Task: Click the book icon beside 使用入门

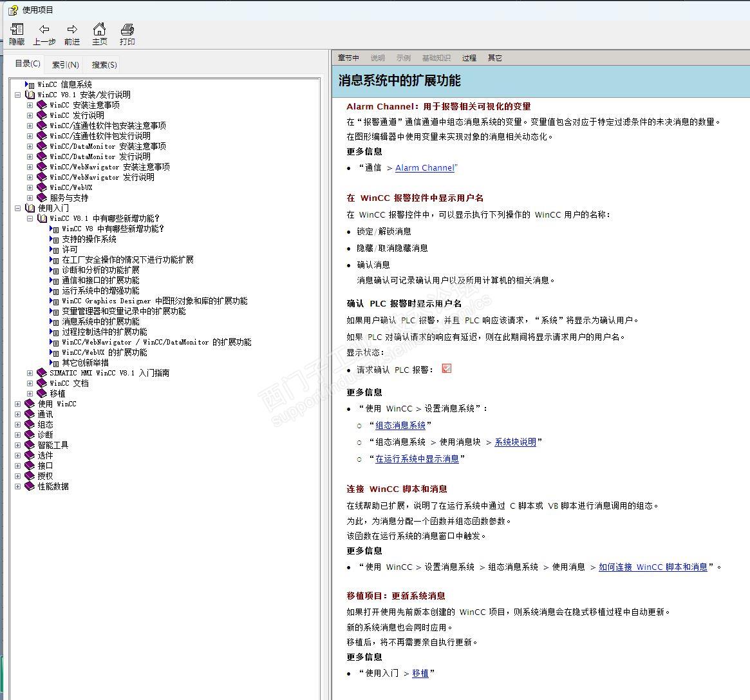Action: pyautogui.click(x=30, y=208)
